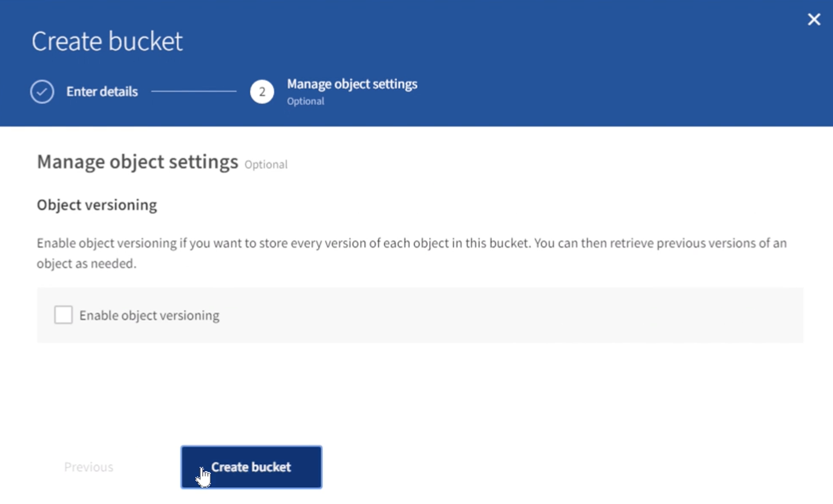
Task: Click the 'object as needed.' text line
Action: point(87,264)
